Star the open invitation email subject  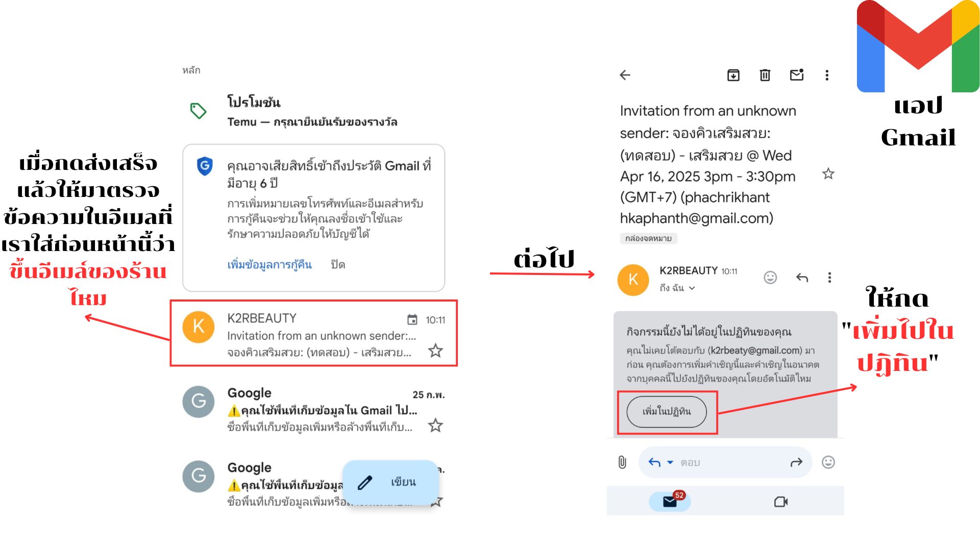click(x=828, y=174)
